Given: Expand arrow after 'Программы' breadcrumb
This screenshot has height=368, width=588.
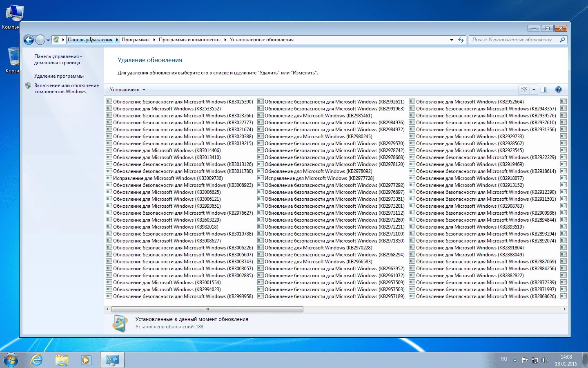Looking at the screenshot, I should 154,40.
